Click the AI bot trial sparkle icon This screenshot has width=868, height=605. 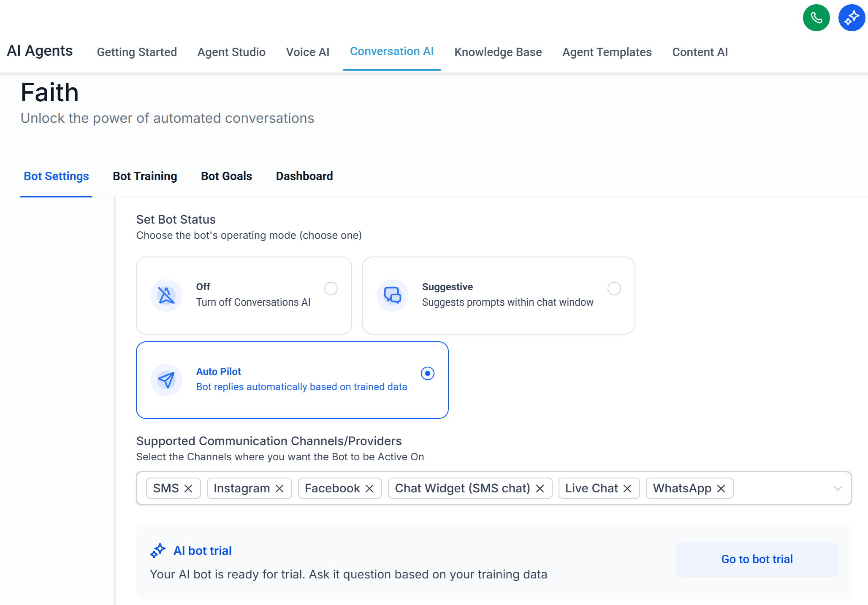coord(157,551)
